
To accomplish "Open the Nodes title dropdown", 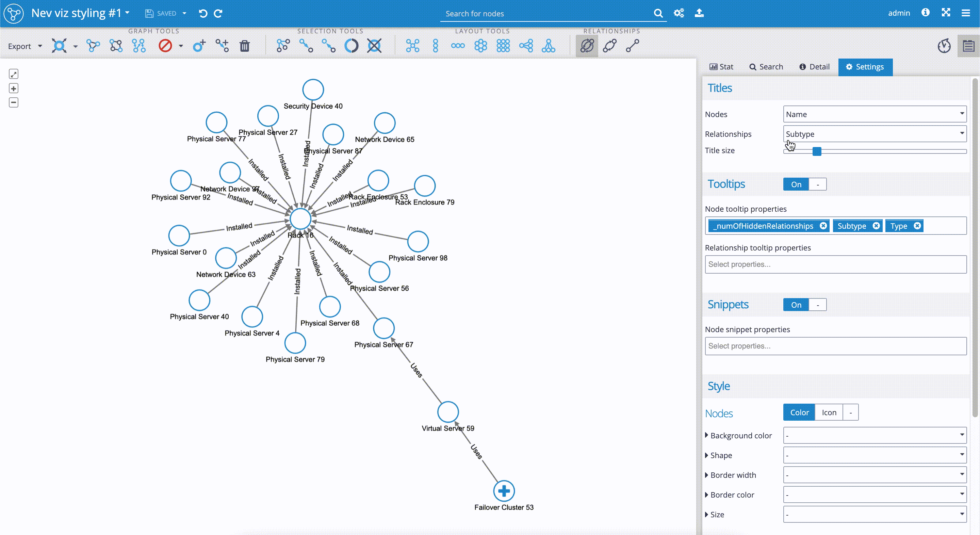I will 875,113.
